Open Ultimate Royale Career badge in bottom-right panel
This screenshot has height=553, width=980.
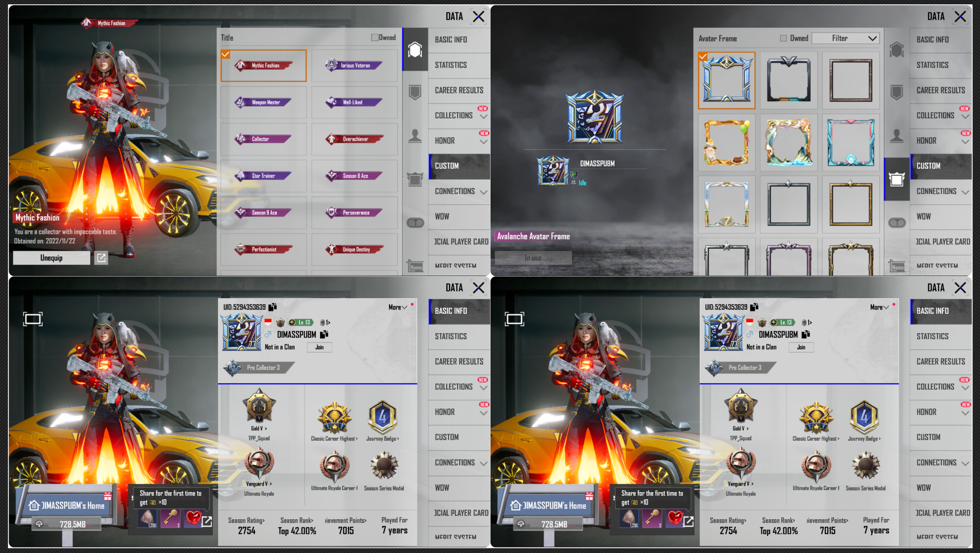(816, 466)
